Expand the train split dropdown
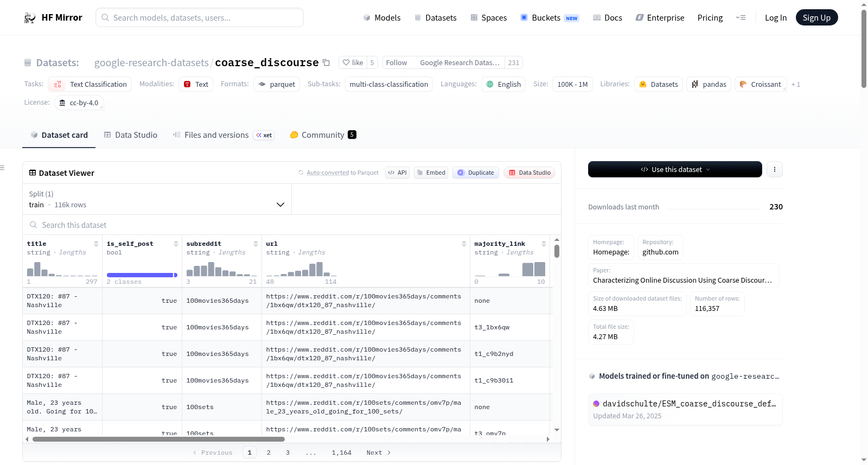 [157, 199]
